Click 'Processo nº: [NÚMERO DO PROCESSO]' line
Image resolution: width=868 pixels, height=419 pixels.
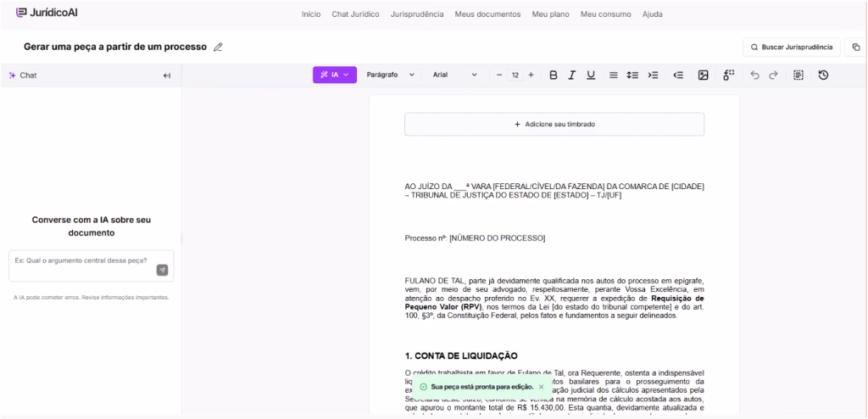tap(475, 238)
